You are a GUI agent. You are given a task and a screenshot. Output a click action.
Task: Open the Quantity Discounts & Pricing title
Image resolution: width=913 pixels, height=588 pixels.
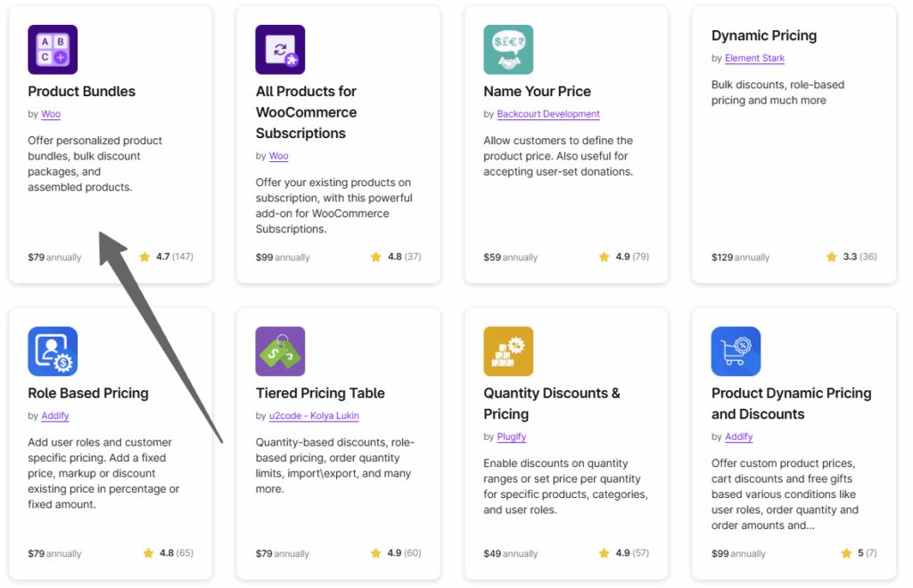pyautogui.click(x=552, y=404)
